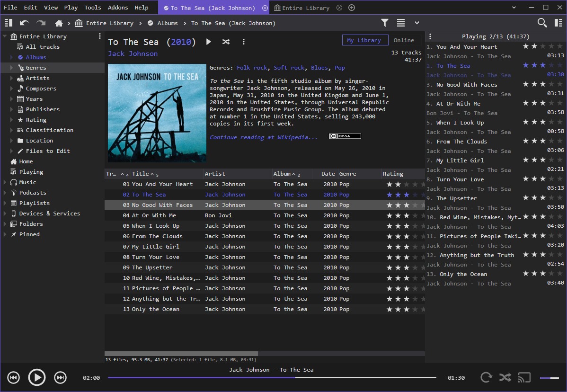Shuffle the album using header shuffle icon
This screenshot has height=392, width=567.
pyautogui.click(x=226, y=42)
